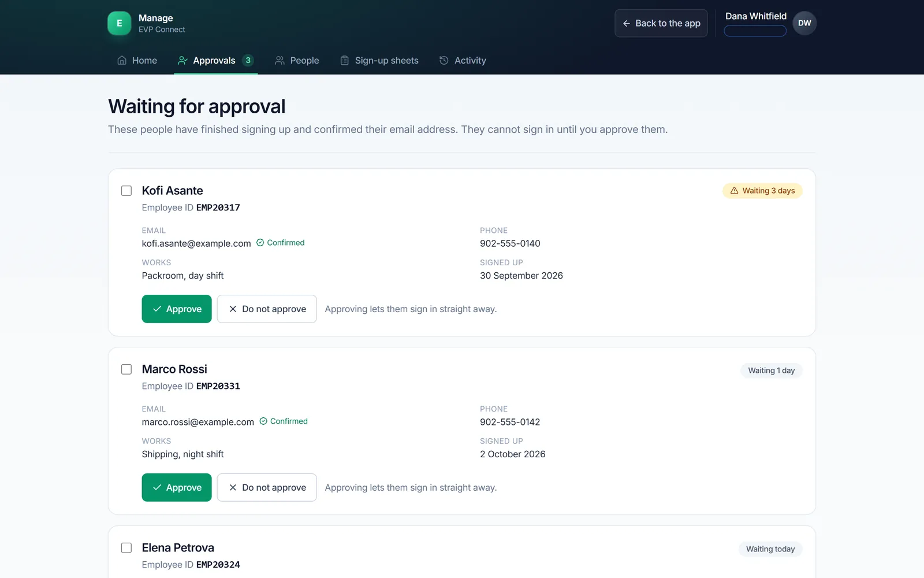Click the Approvals person-check icon

tap(182, 60)
